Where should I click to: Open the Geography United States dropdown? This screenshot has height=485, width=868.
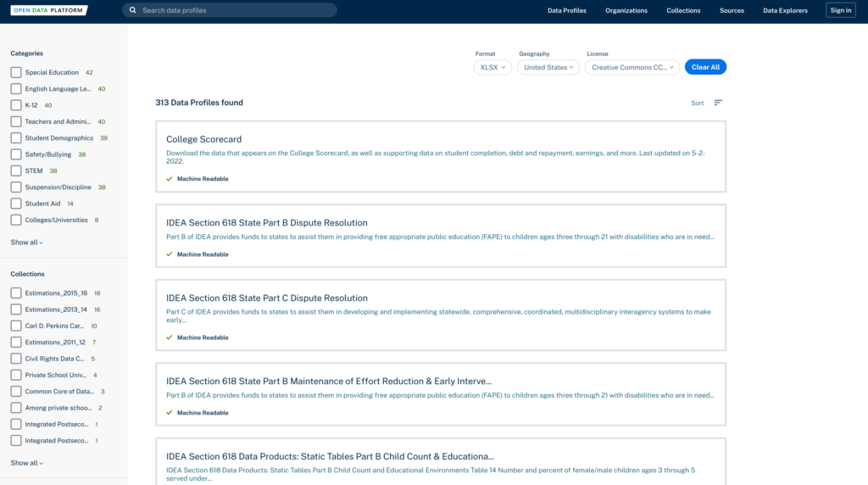pos(548,68)
